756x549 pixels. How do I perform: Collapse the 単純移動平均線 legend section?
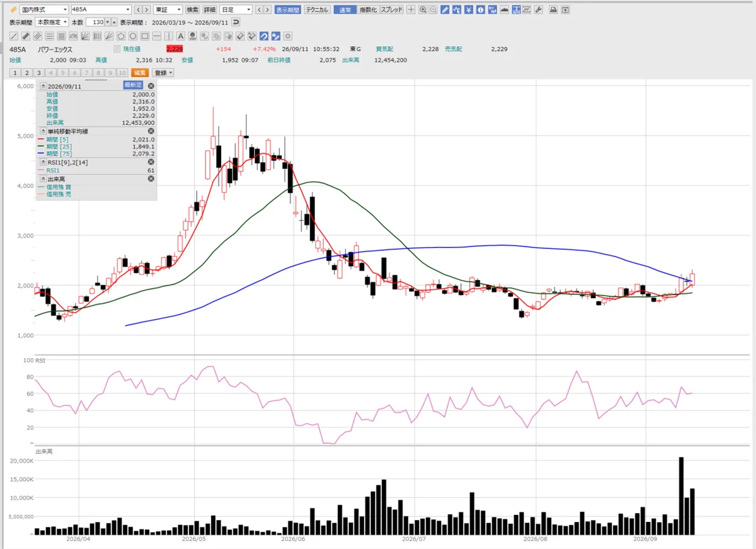[43, 131]
